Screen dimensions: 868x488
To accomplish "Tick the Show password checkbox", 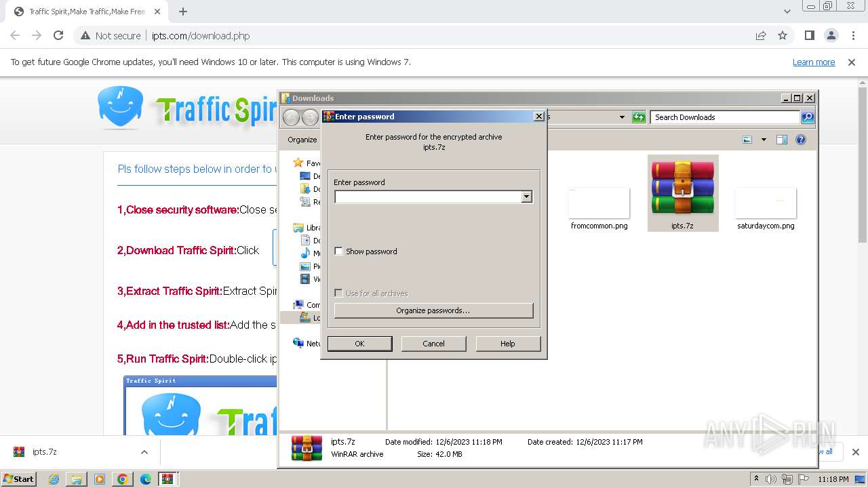I will (x=339, y=251).
